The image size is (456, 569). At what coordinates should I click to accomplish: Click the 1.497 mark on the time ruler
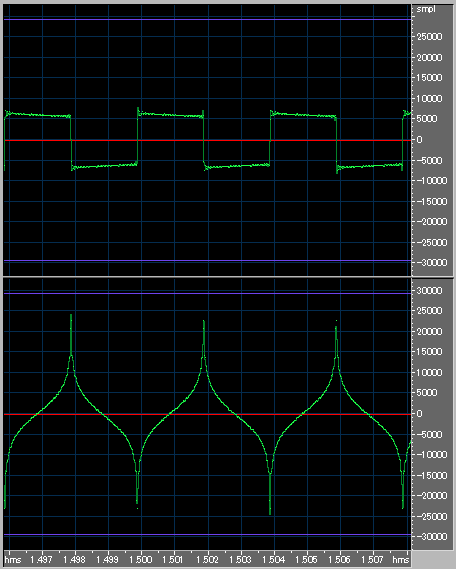click(x=42, y=559)
